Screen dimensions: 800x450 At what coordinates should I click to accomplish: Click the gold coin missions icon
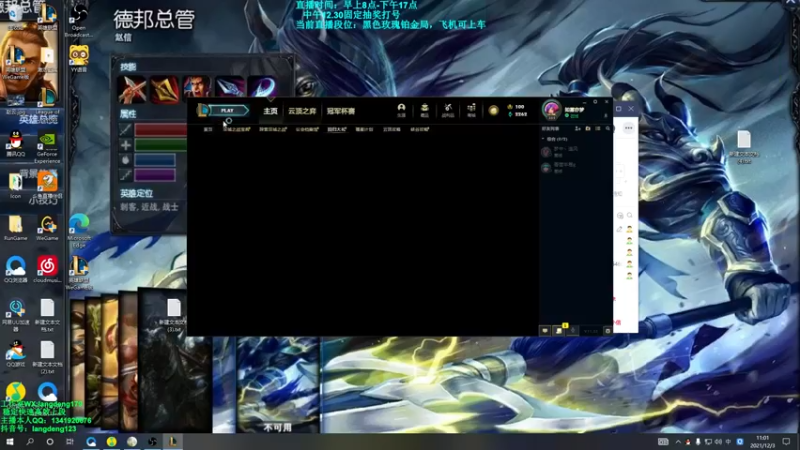(x=493, y=110)
